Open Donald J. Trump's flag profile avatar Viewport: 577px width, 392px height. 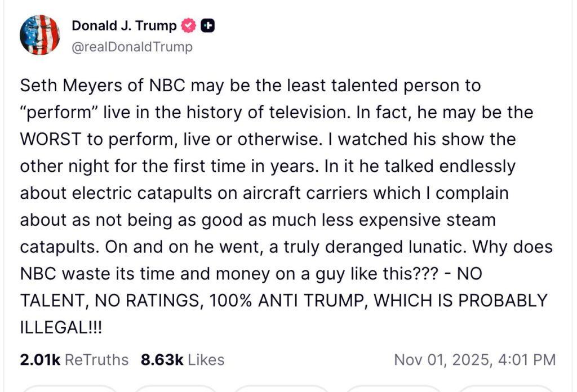click(39, 35)
